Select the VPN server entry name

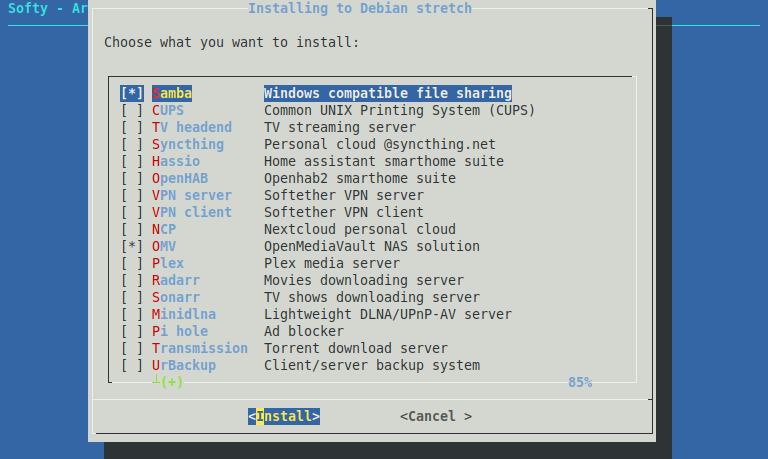pos(192,195)
